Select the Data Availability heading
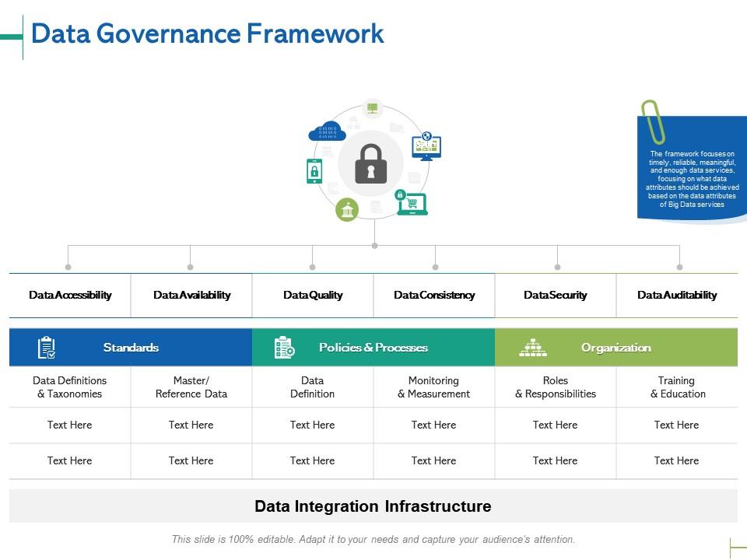Image resolution: width=747 pixels, height=560 pixels. (x=191, y=296)
